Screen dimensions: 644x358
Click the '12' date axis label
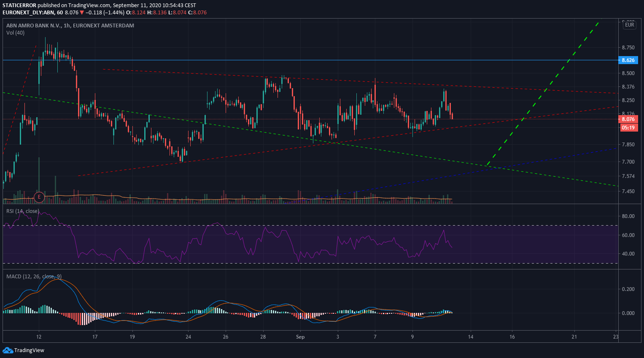pos(39,337)
